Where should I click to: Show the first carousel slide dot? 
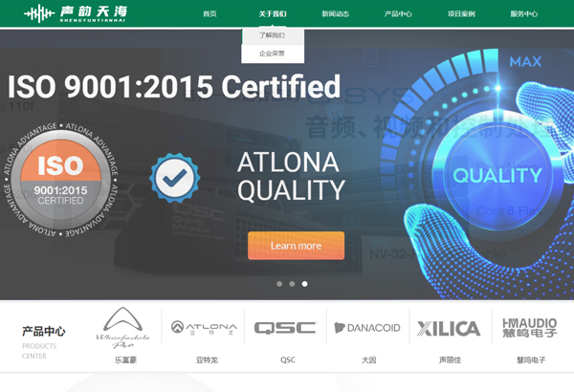click(279, 284)
